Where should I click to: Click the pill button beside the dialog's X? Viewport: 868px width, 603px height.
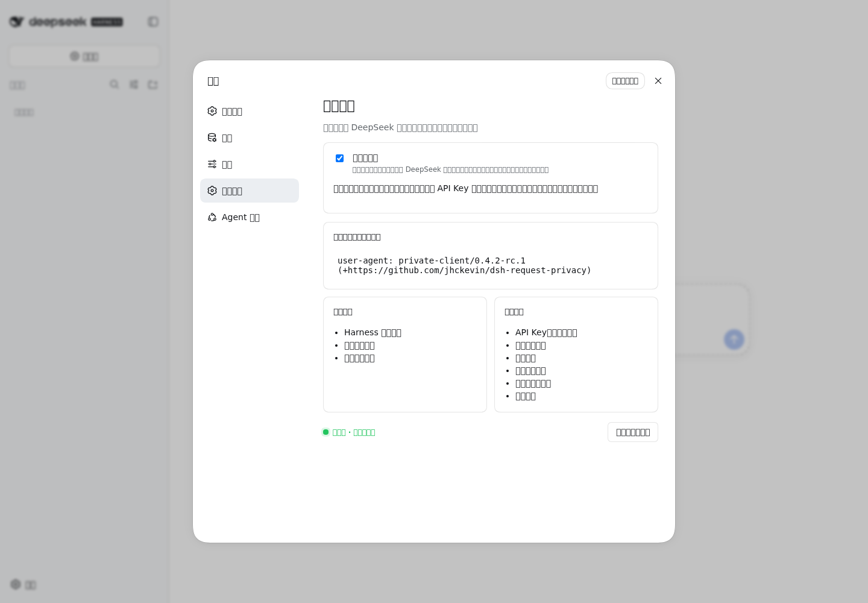click(625, 81)
